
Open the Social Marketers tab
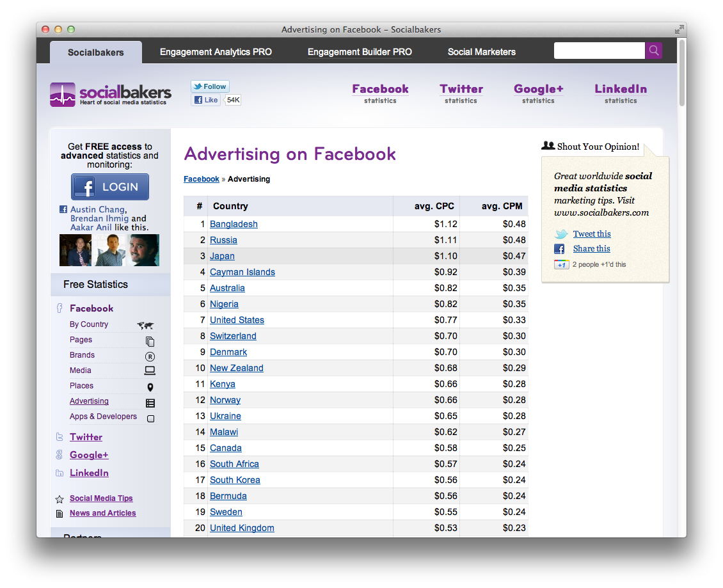[481, 52]
